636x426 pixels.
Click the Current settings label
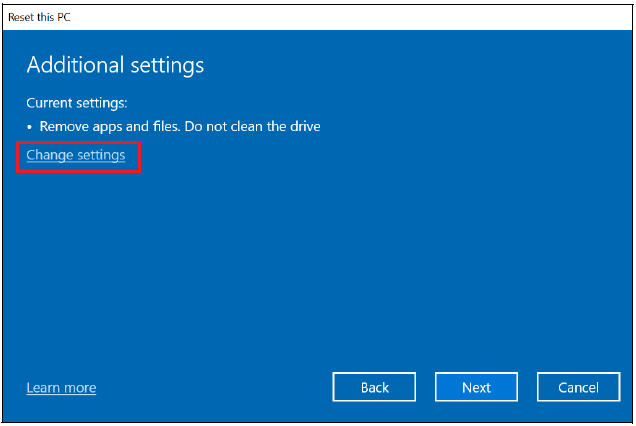[77, 103]
